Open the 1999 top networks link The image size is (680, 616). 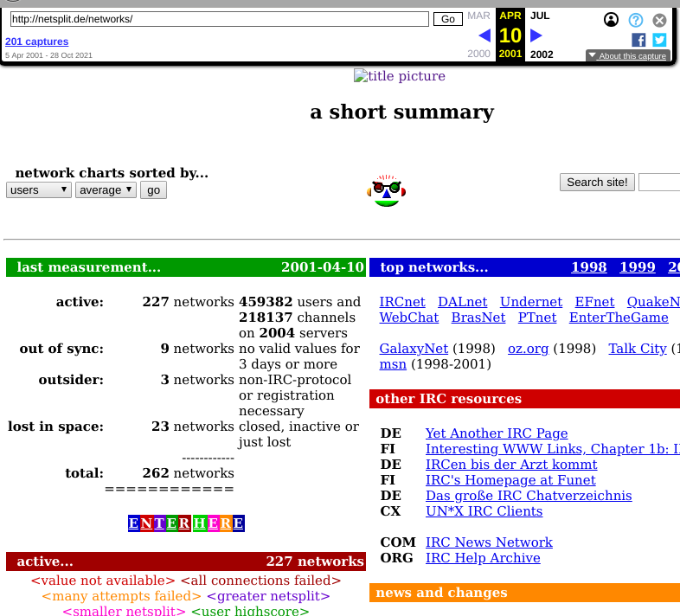point(638,266)
